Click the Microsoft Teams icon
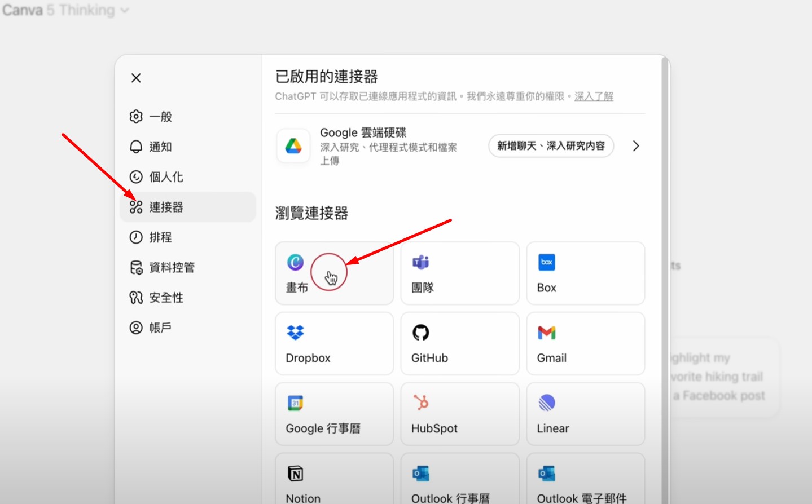The width and height of the screenshot is (812, 504). point(421,262)
